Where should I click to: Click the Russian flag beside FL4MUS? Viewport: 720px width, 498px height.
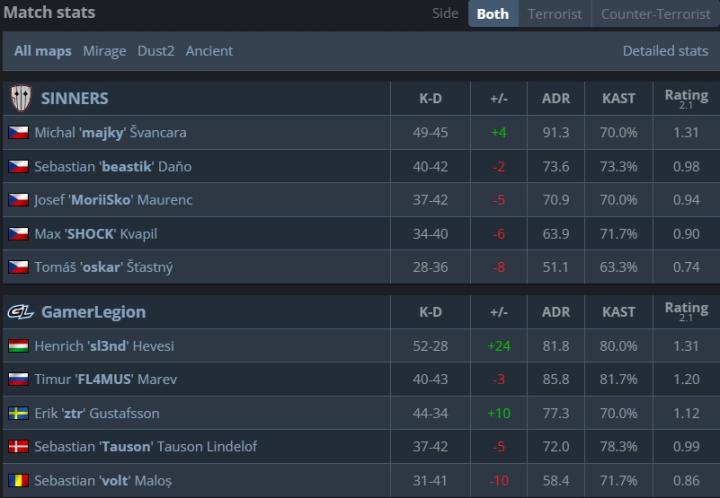[x=18, y=379]
